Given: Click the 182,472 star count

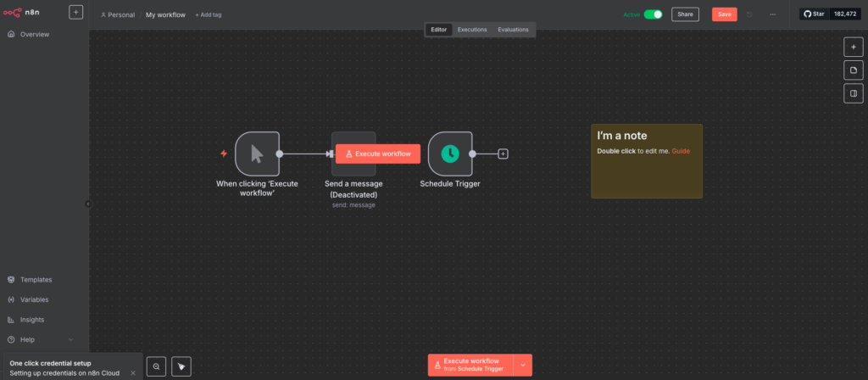Looking at the screenshot, I should click(845, 14).
